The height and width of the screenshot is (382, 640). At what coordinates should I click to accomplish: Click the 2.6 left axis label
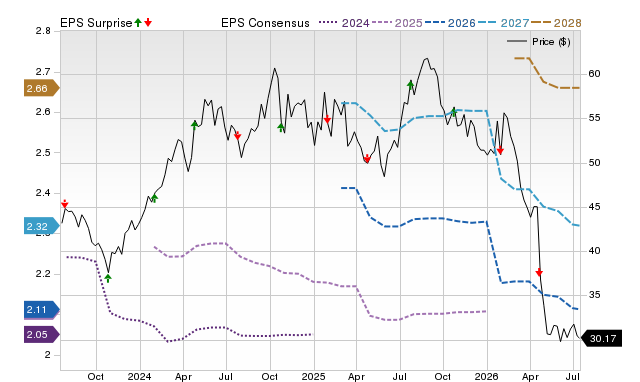[43, 112]
